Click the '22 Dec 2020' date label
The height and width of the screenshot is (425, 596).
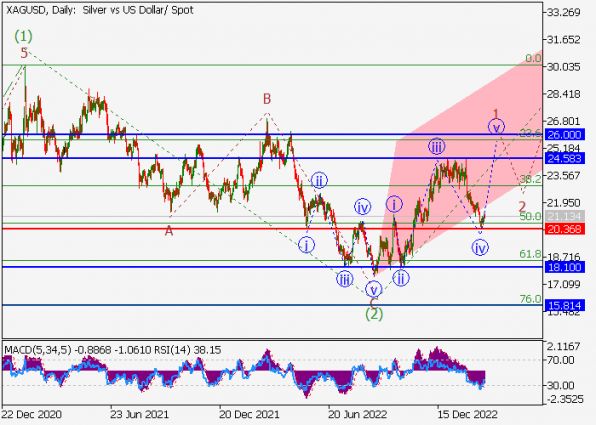pos(31,414)
